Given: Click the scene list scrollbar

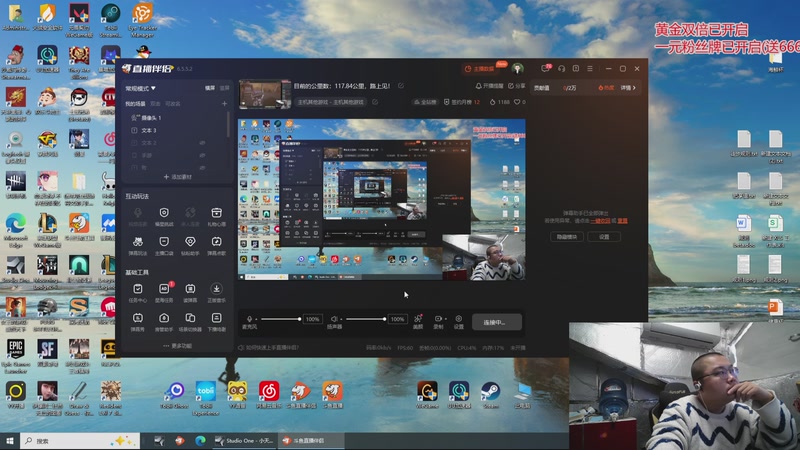Looking at the screenshot, I should click(228, 124).
